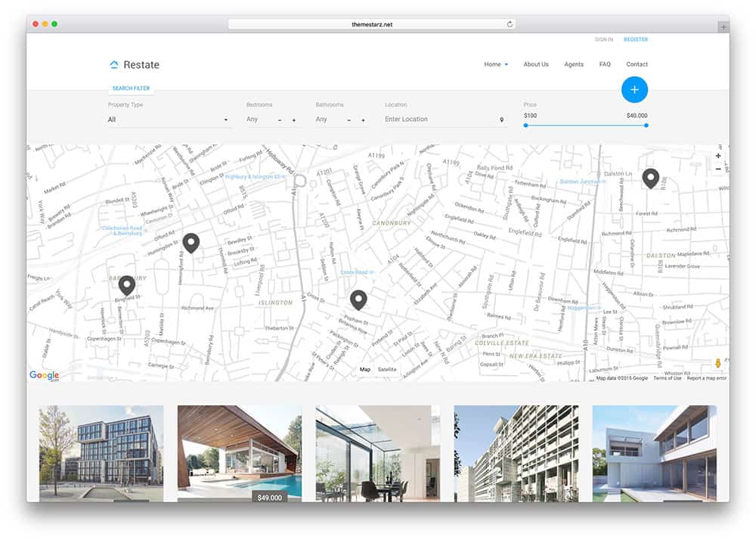
Task: Click the minimum price slider handle
Action: click(x=525, y=126)
